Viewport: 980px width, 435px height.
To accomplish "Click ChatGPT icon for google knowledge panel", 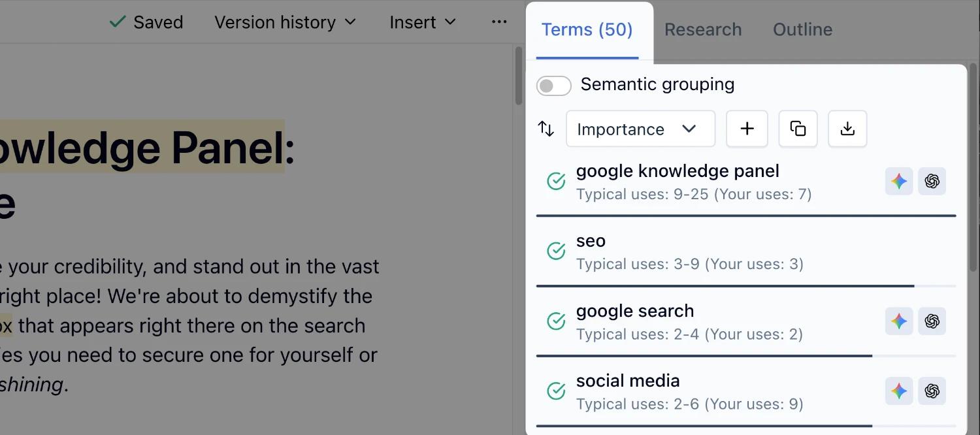I will [932, 181].
